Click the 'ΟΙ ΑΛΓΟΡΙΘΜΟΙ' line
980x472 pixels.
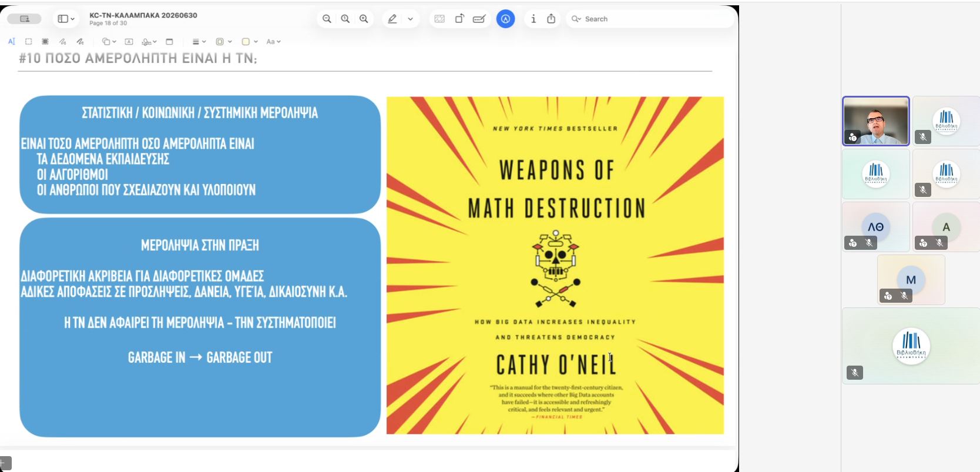click(72, 175)
